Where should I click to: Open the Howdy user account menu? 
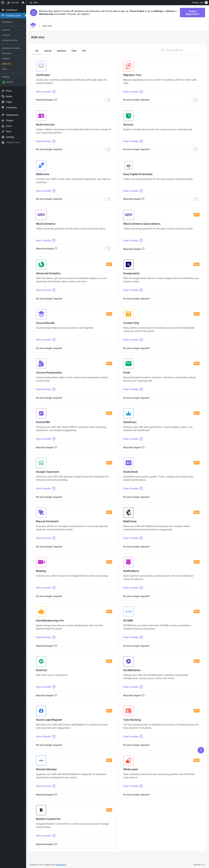click(x=200, y=2)
